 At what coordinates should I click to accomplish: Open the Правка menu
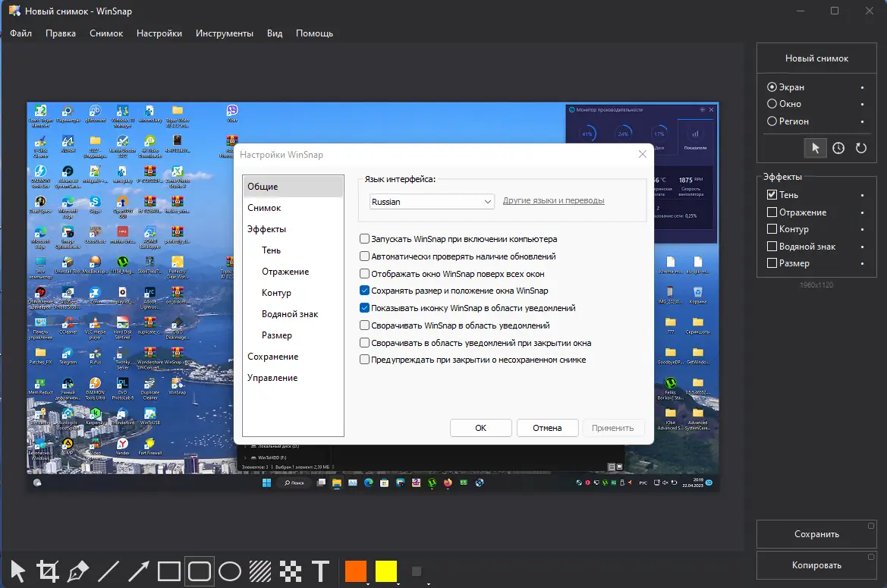tap(61, 33)
